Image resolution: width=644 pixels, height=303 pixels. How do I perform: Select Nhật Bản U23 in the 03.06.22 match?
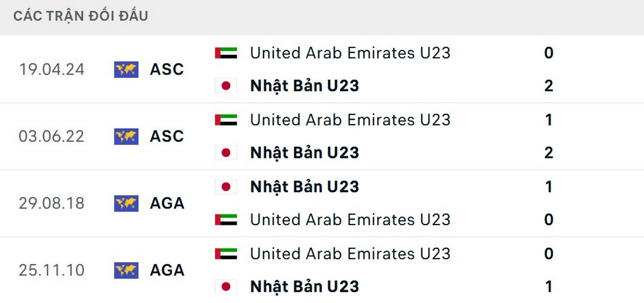304,153
